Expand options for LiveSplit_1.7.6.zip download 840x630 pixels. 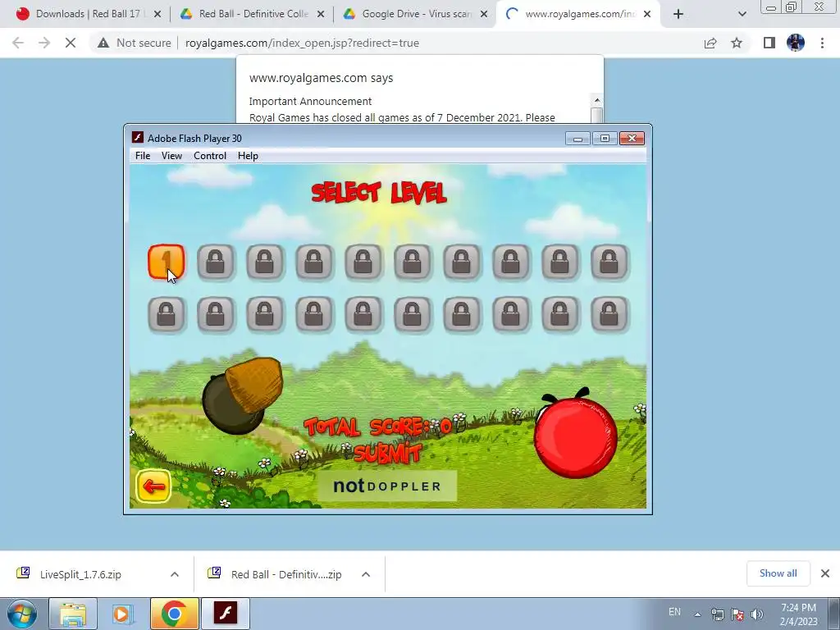175,574
